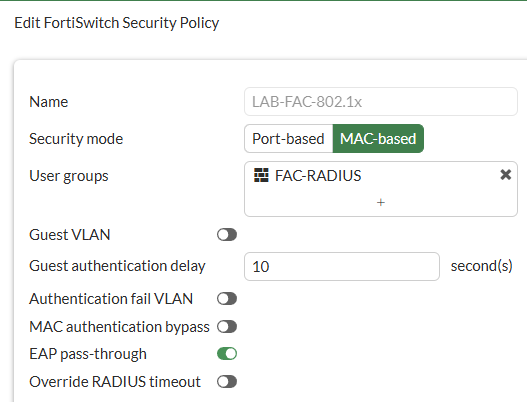Image resolution: width=527 pixels, height=402 pixels.
Task: Select MAC-based security mode
Action: point(378,138)
